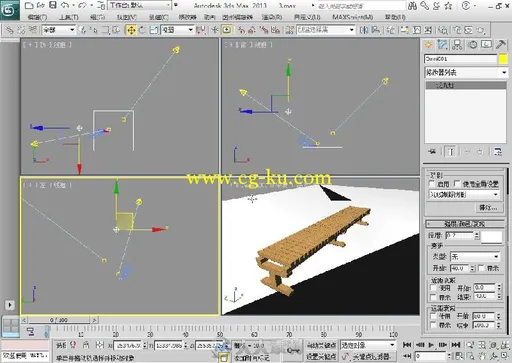The image size is (512, 363).
Task: Open the Material Editor icon
Action: [443, 30]
